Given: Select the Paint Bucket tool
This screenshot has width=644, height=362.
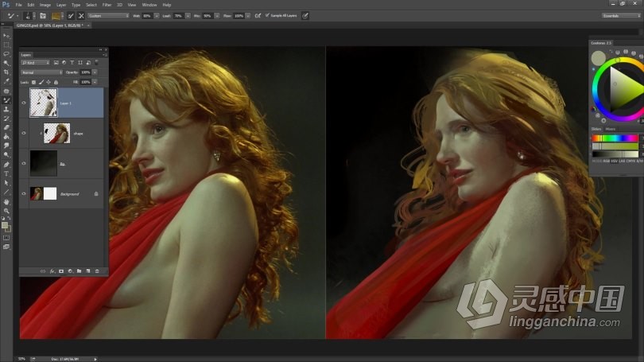Looking at the screenshot, I should (x=6, y=136).
